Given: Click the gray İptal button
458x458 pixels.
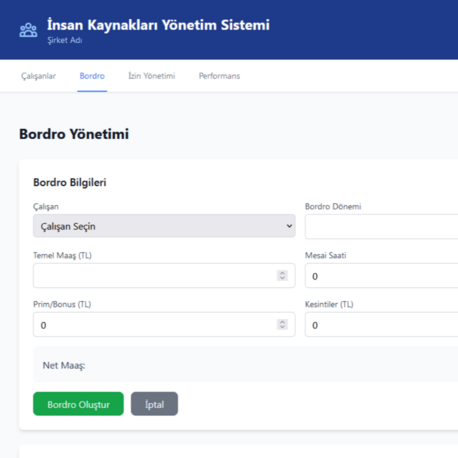Looking at the screenshot, I should [x=154, y=404].
